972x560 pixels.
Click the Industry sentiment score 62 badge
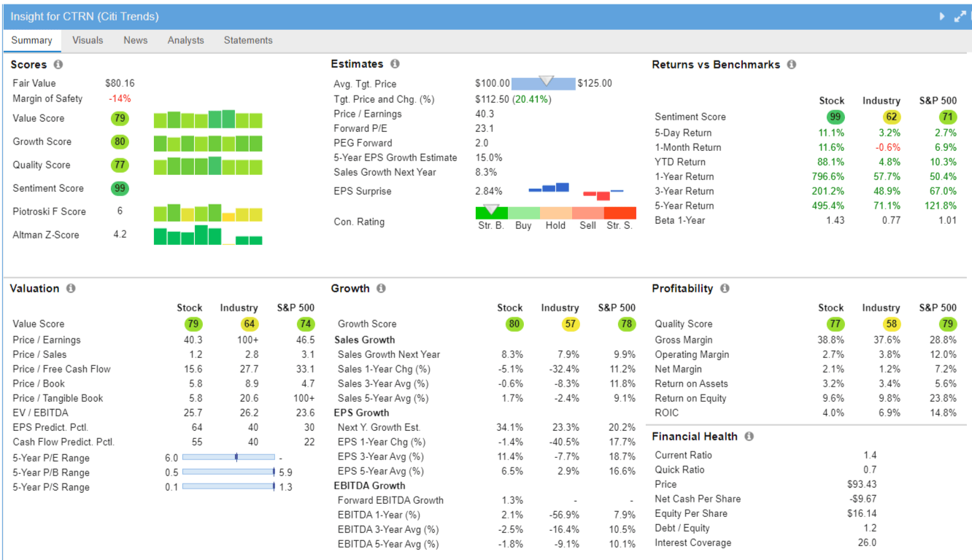pos(891,117)
